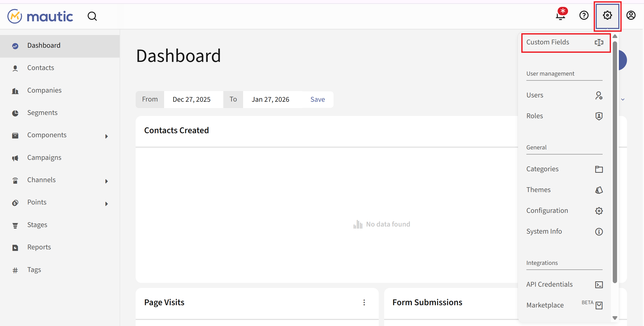This screenshot has width=644, height=326.
Task: Click the help question mark icon
Action: pyautogui.click(x=584, y=16)
